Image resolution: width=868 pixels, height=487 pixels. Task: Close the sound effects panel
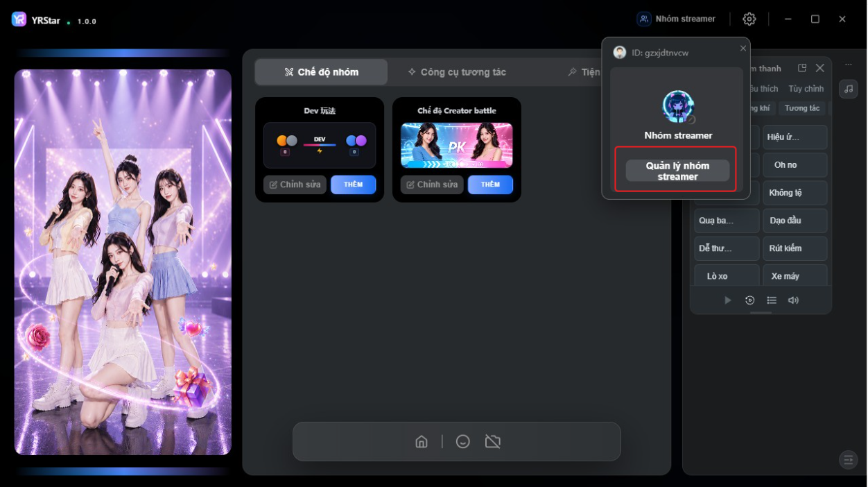click(x=819, y=68)
